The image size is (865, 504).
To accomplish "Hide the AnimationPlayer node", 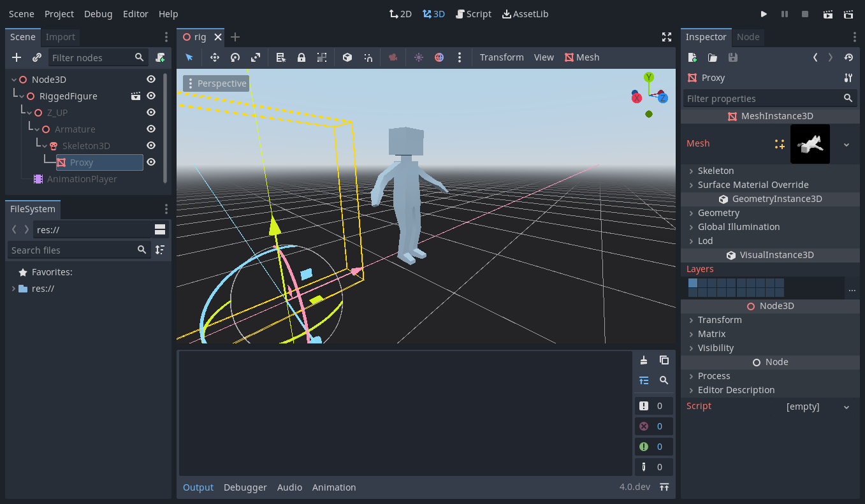I will point(151,179).
